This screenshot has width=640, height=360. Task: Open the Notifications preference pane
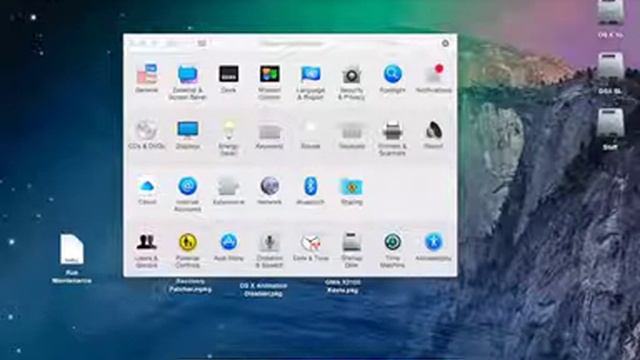pyautogui.click(x=433, y=78)
